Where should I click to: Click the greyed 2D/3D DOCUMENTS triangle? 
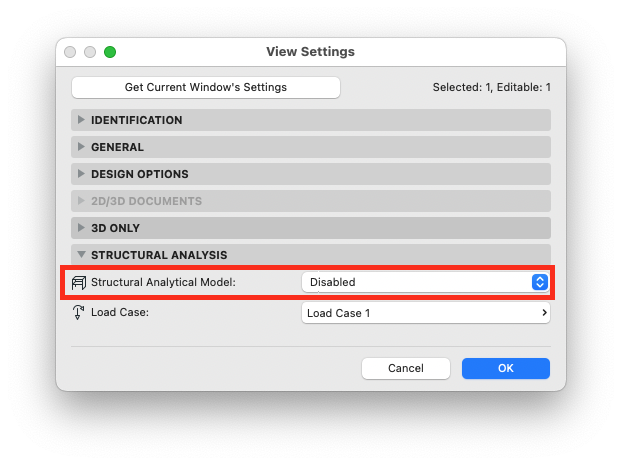81,201
